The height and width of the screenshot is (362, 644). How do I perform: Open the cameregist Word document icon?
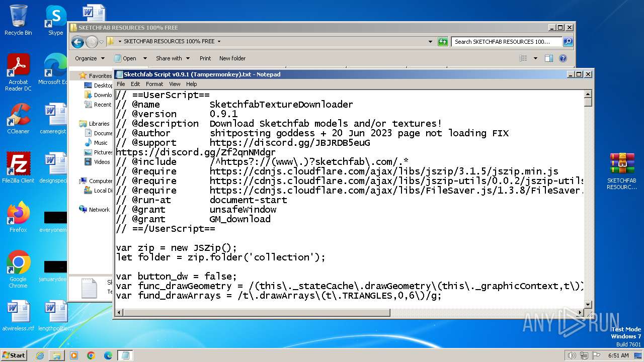click(53, 119)
